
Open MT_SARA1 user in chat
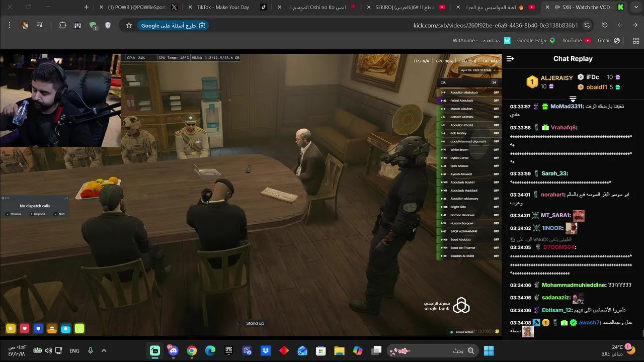556,215
